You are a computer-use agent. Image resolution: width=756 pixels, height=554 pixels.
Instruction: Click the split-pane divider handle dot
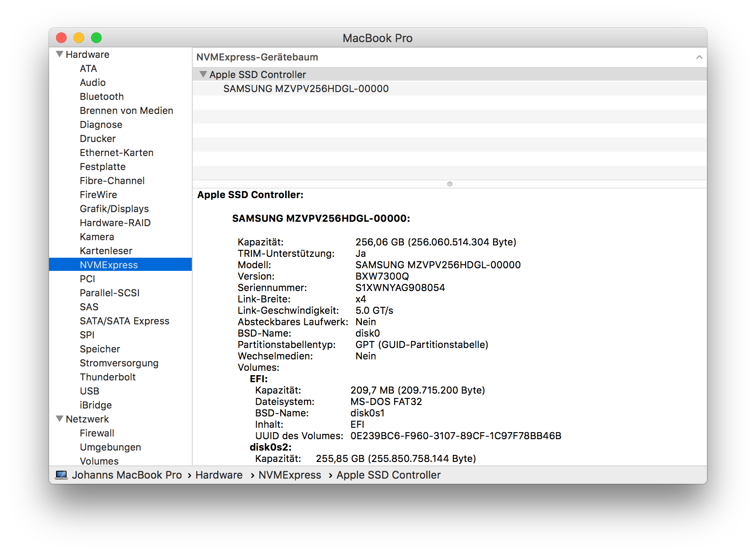[450, 184]
